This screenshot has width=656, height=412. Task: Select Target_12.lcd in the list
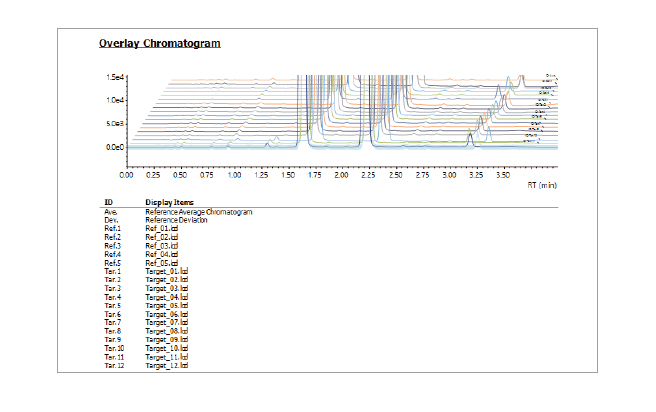166,365
